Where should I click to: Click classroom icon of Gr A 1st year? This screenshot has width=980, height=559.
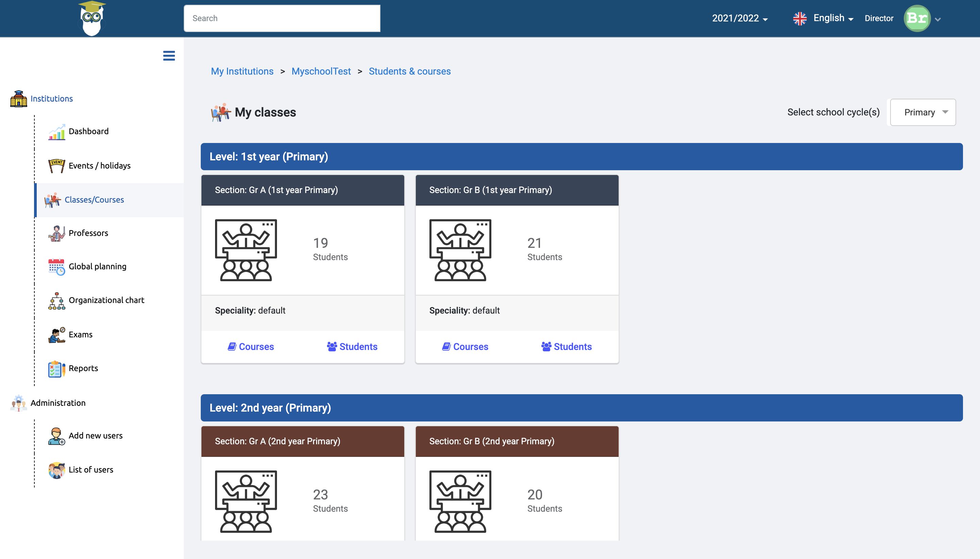[246, 250]
